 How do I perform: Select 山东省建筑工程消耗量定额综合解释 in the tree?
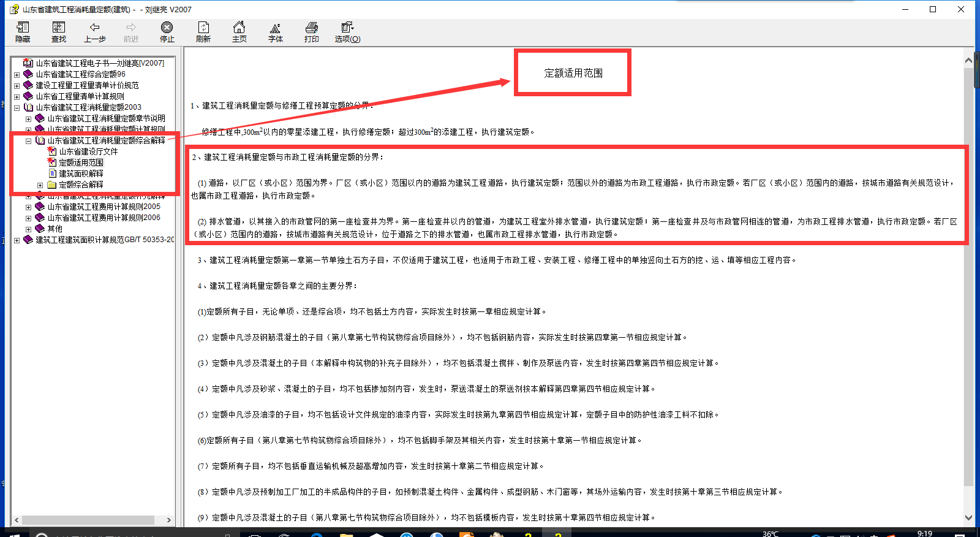coord(106,140)
